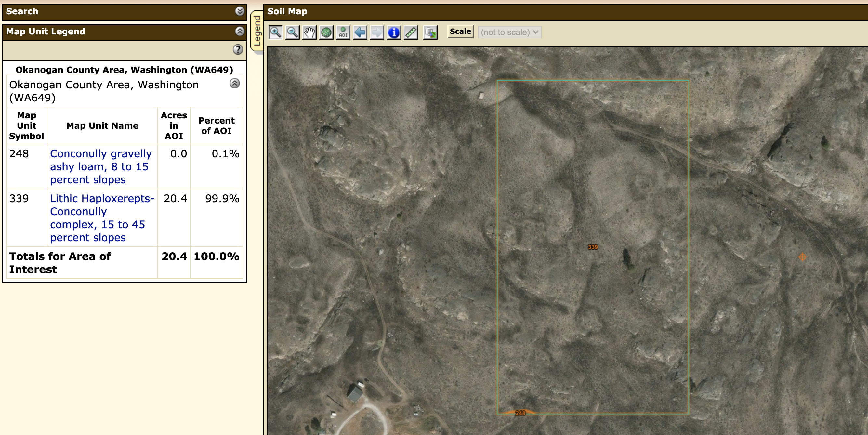This screenshot has width=868, height=435.
Task: Collapse the Map Unit Legend panel
Action: [x=239, y=31]
